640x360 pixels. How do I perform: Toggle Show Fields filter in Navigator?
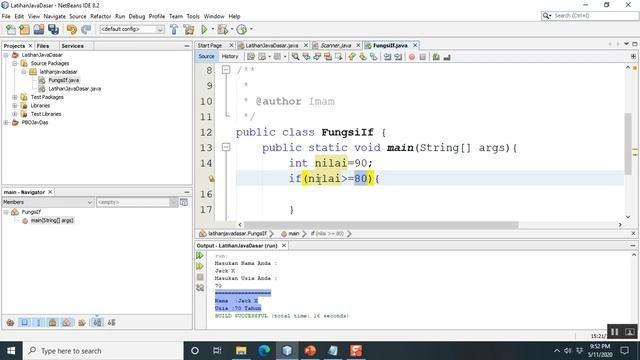click(24, 322)
